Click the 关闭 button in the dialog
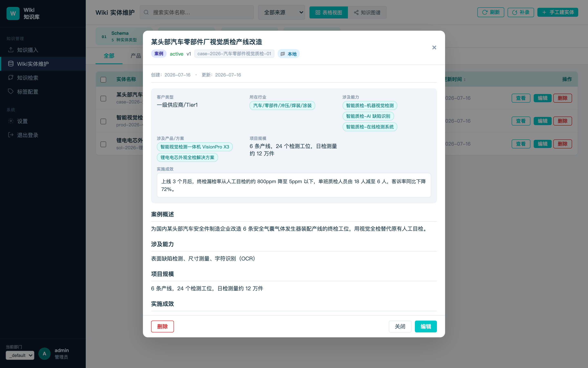The height and width of the screenshot is (368, 588). [400, 326]
